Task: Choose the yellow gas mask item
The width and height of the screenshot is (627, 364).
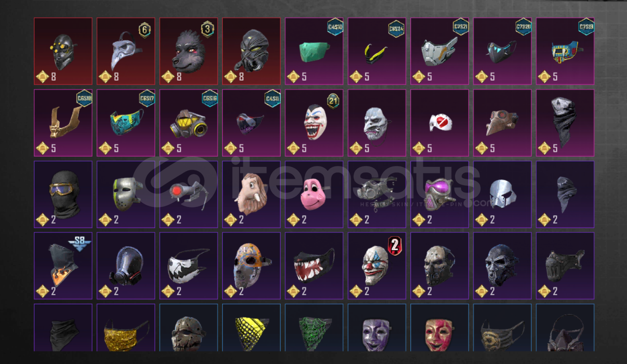Action: click(x=189, y=122)
